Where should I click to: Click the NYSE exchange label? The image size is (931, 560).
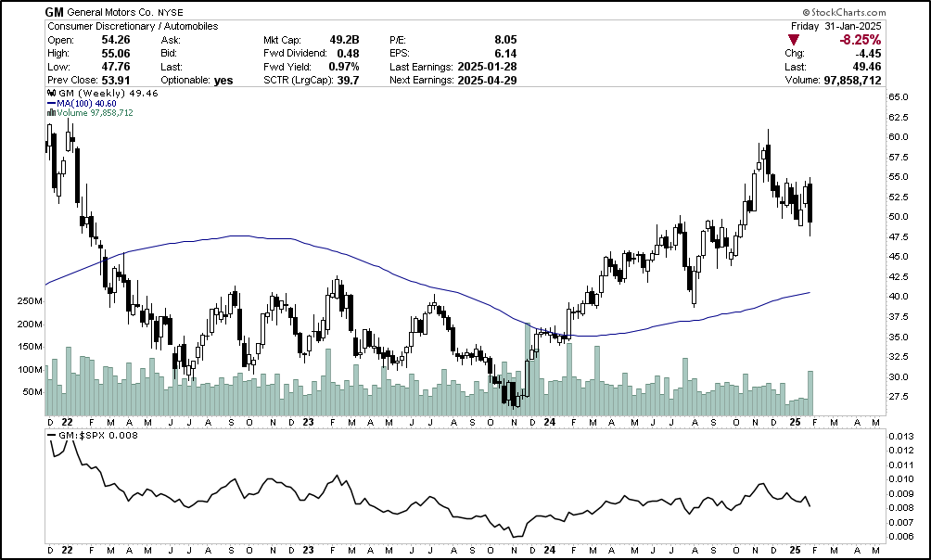171,12
